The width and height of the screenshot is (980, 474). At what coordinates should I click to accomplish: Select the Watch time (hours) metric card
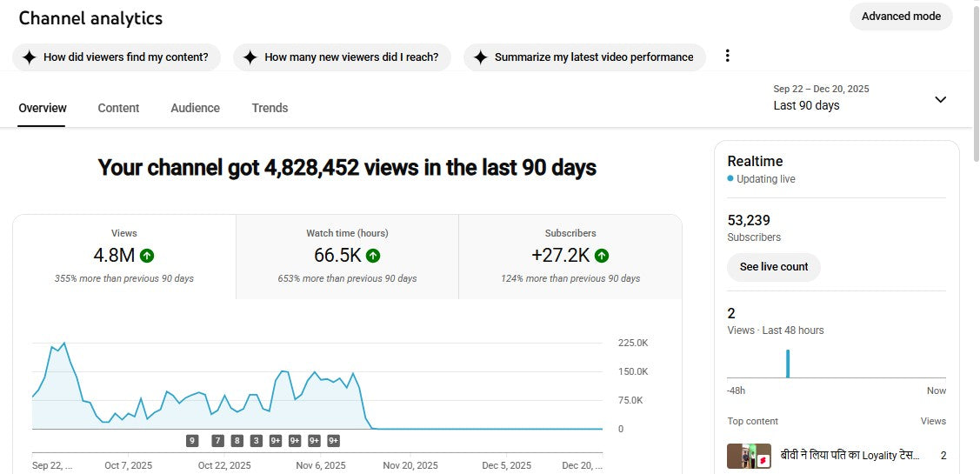[x=347, y=257]
